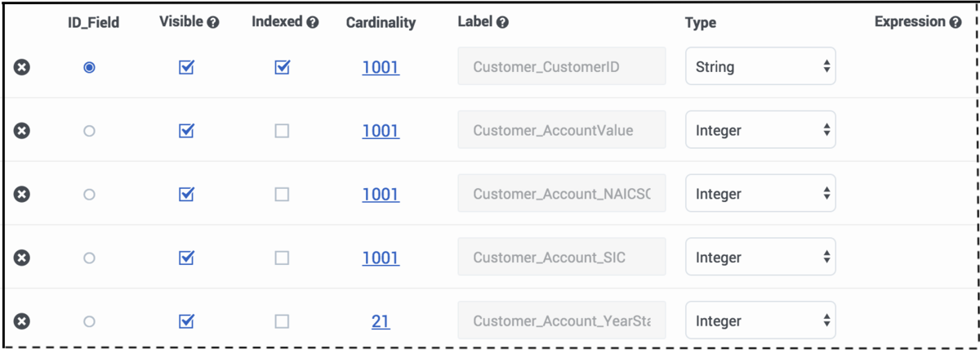The height and width of the screenshot is (350, 980).
Task: Show help tooltip for Label column
Action: coord(502,23)
